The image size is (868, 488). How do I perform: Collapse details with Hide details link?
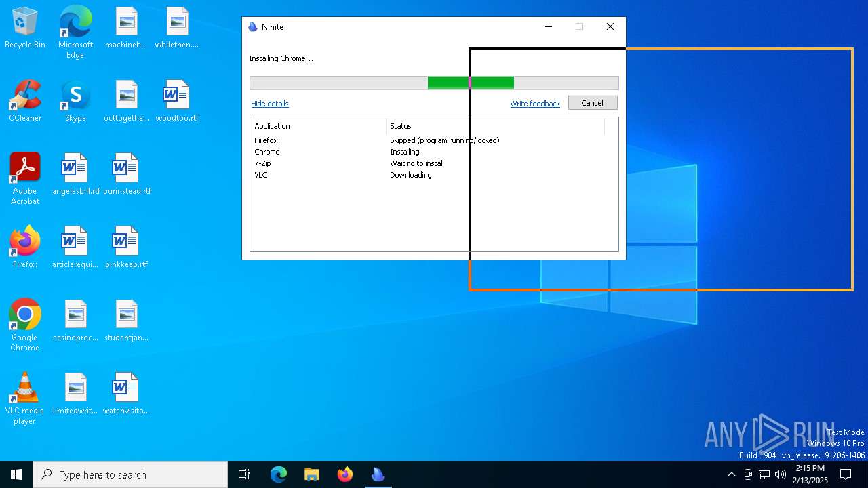(x=270, y=104)
